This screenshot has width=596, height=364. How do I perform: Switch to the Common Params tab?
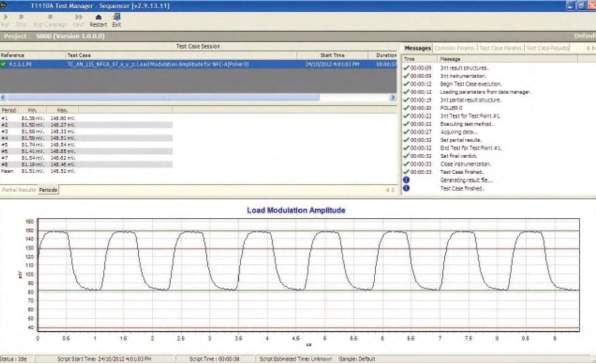(456, 48)
